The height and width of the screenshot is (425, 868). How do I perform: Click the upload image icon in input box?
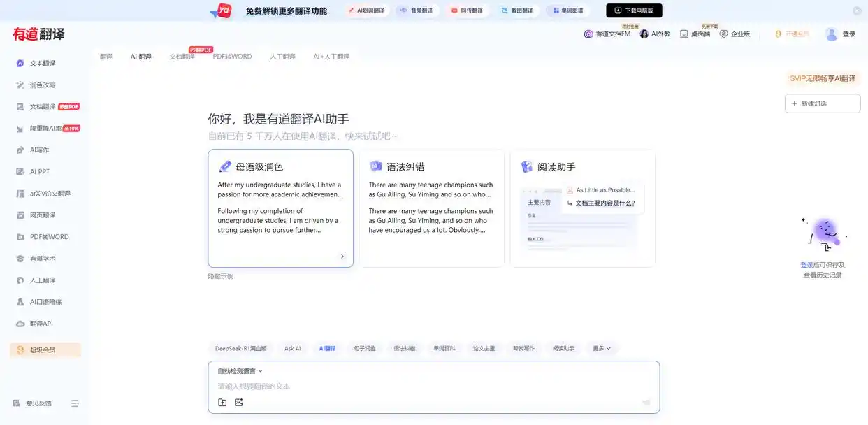click(x=239, y=402)
